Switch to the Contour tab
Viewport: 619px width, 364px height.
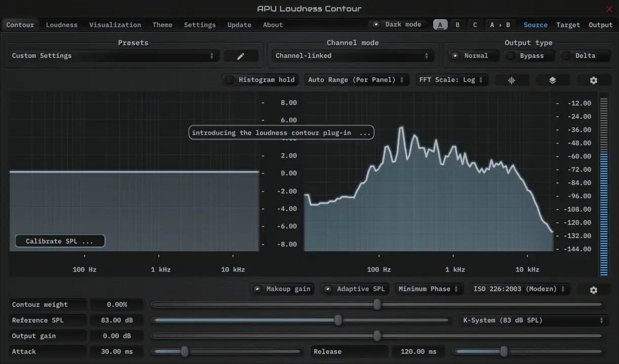tap(20, 25)
